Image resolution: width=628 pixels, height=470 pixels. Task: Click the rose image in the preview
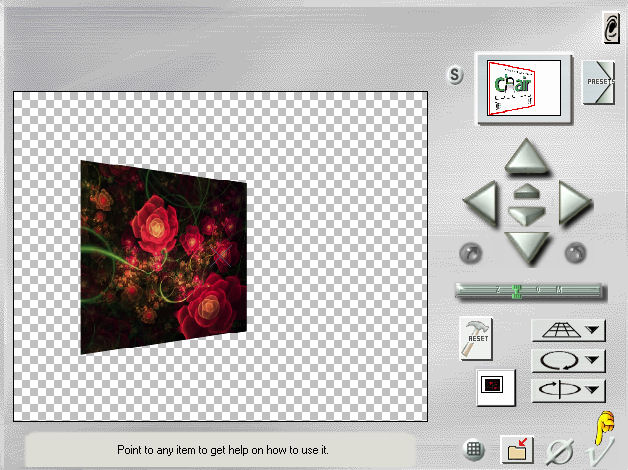(164, 257)
